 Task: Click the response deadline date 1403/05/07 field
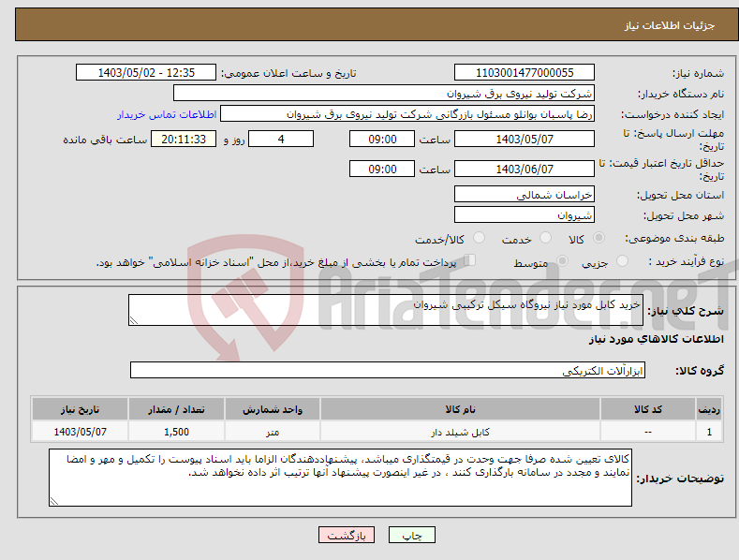(x=525, y=139)
